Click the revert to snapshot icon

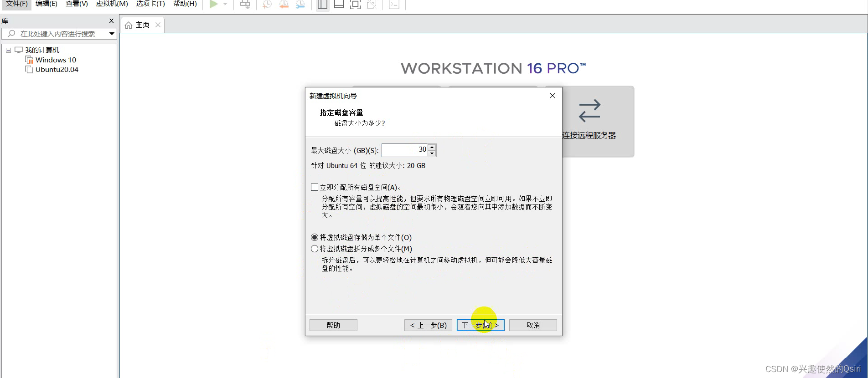pyautogui.click(x=284, y=5)
